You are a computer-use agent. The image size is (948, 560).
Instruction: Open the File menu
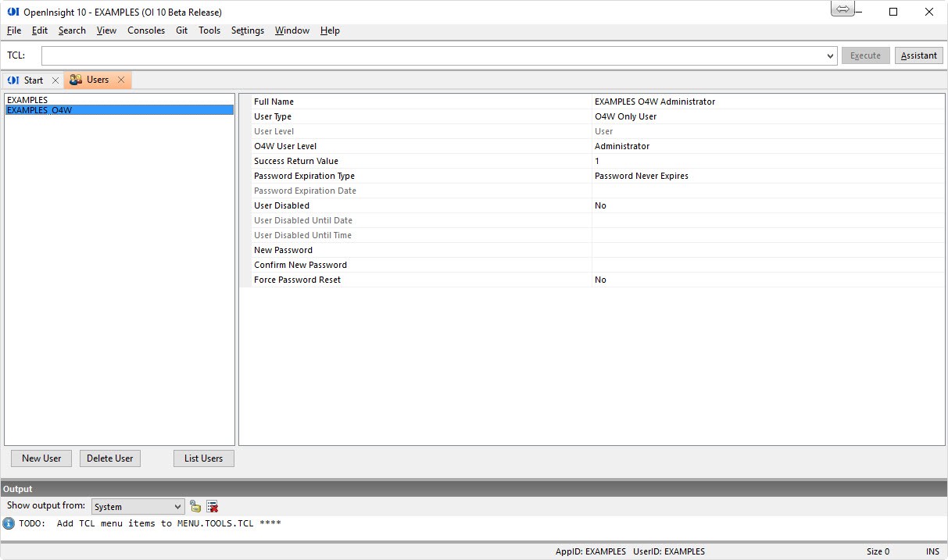[14, 30]
